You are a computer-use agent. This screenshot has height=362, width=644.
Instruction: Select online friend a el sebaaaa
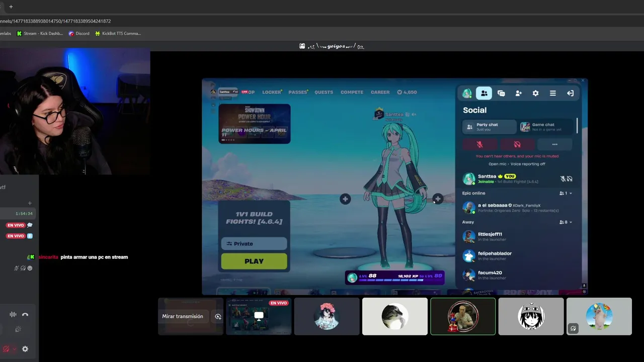click(517, 207)
